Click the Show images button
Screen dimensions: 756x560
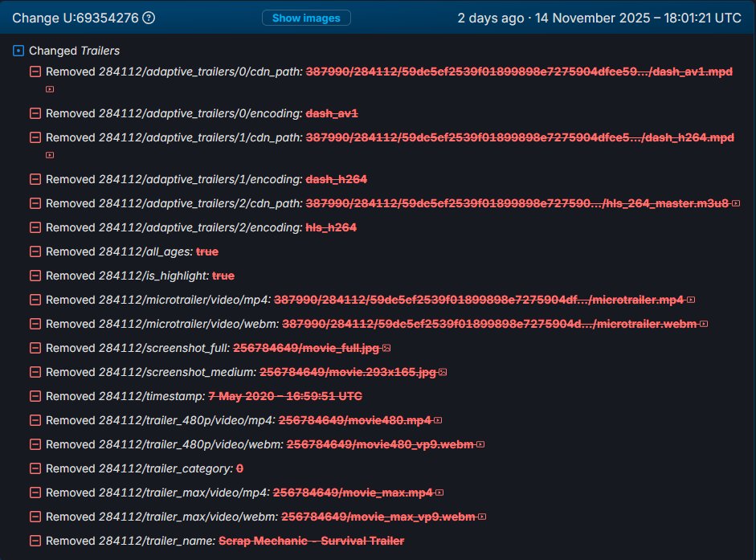306,18
